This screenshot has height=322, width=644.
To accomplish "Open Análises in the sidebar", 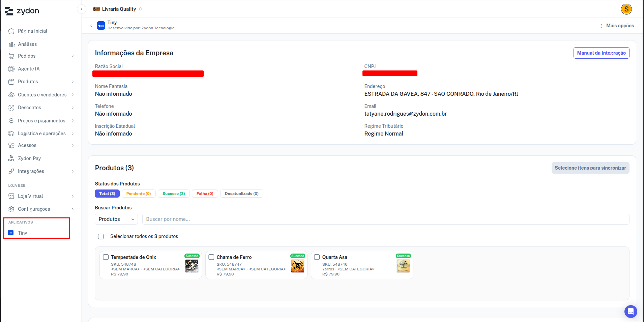I will 27,44.
